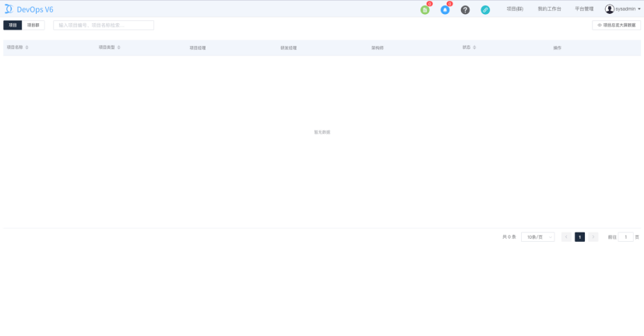Sort by 项目名称 column sort arrows
This screenshot has height=336, width=644.
[x=26, y=47]
